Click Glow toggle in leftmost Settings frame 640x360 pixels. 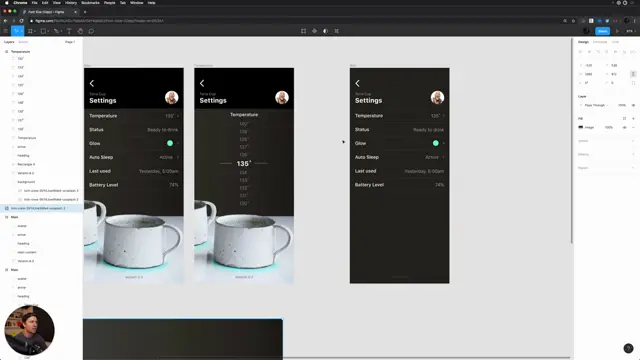click(170, 143)
